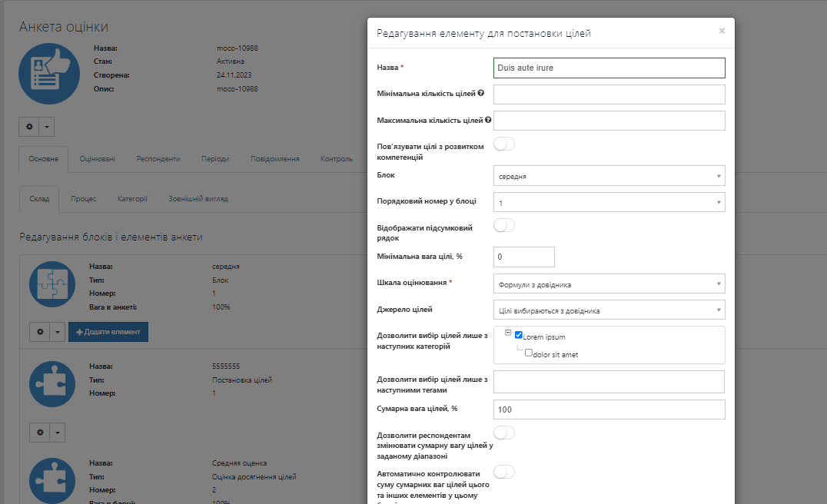
Task: Expand the caret dropdown beside top gear button
Action: point(46,127)
